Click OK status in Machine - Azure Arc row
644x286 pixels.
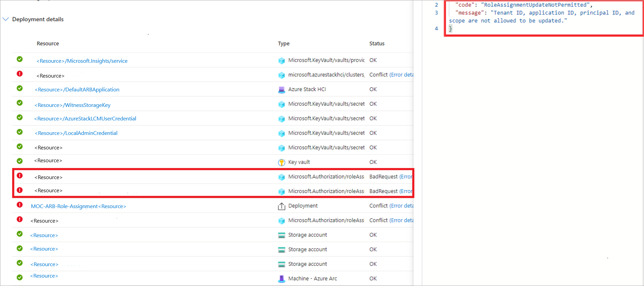coord(373,279)
